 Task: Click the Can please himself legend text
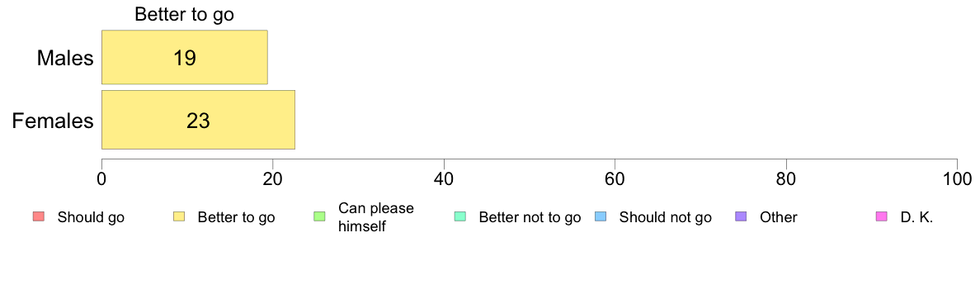click(x=375, y=217)
